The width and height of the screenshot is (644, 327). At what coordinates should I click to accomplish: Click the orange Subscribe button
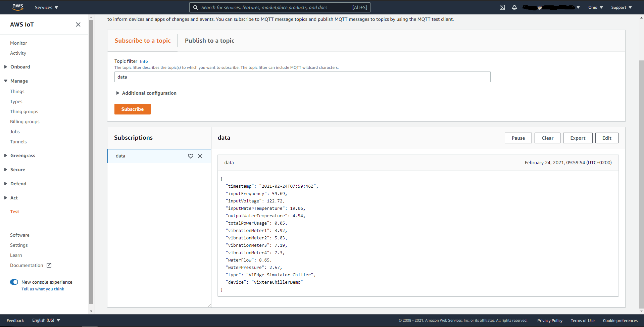pyautogui.click(x=133, y=109)
